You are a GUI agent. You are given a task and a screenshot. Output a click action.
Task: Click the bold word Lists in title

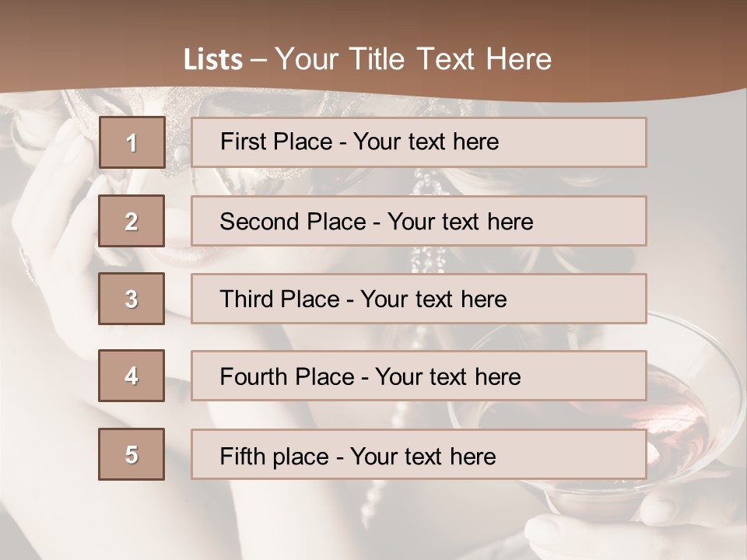(x=213, y=59)
